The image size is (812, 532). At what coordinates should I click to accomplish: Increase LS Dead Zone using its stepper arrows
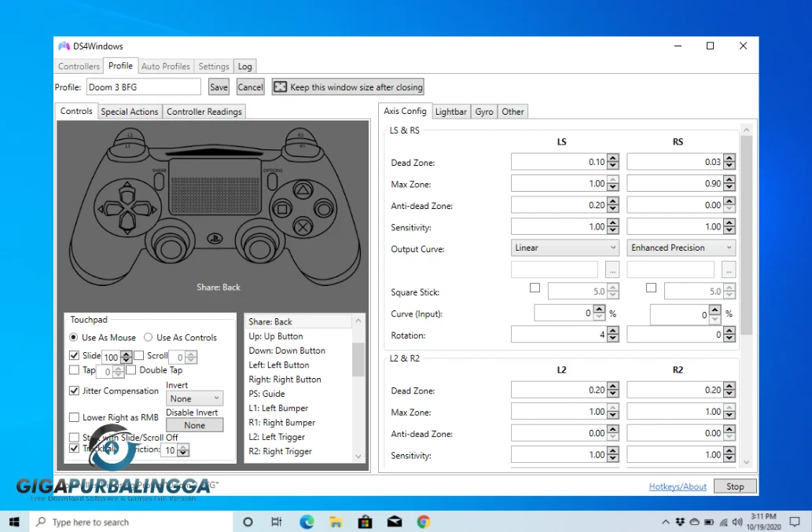pyautogui.click(x=614, y=159)
